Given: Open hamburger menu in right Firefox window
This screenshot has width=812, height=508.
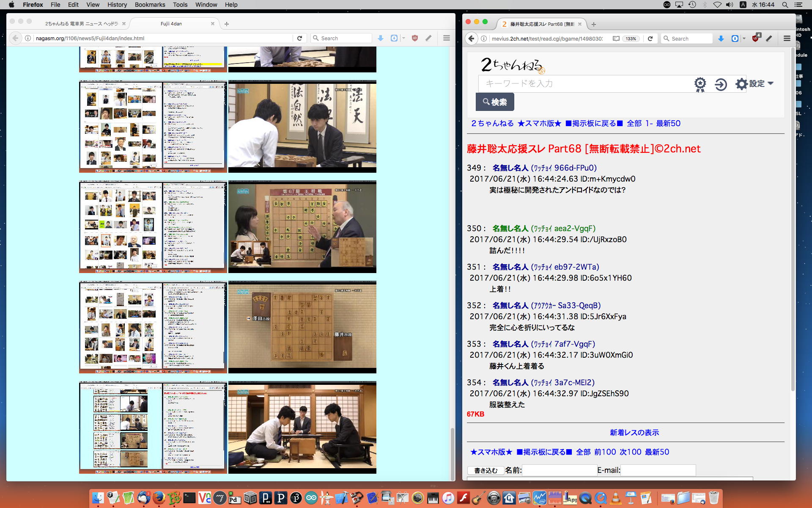Looking at the screenshot, I should tap(787, 39).
